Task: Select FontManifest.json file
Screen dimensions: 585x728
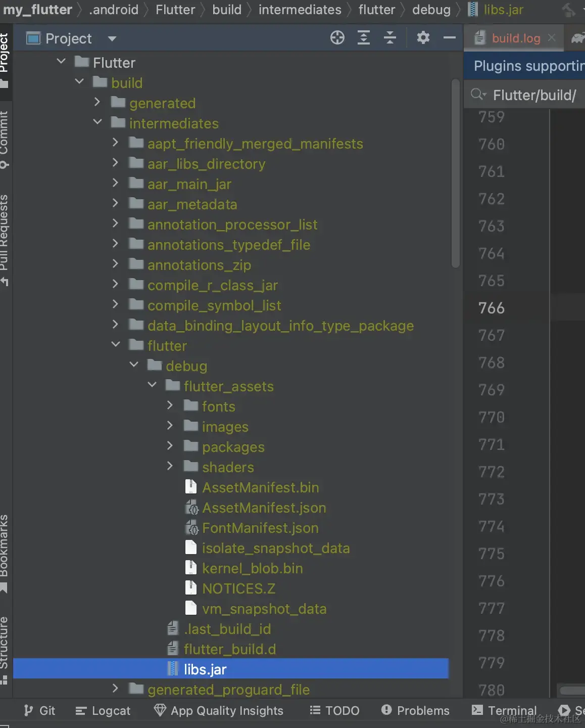Action: click(260, 528)
